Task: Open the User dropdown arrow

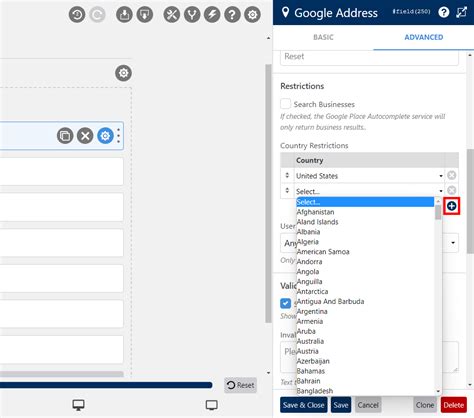Action: click(x=453, y=243)
